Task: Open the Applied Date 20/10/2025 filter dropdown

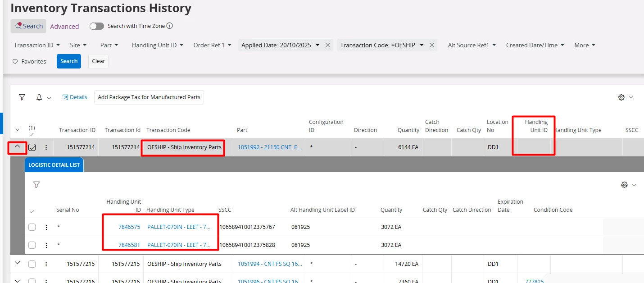Action: pos(280,45)
